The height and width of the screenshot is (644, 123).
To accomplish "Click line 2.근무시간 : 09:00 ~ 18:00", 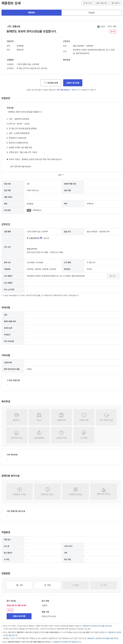I will (18, 124).
